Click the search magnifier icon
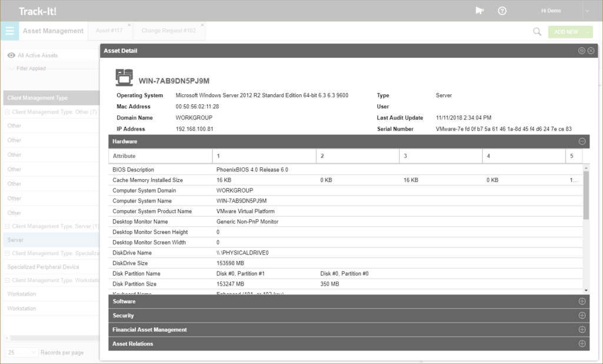 point(536,31)
